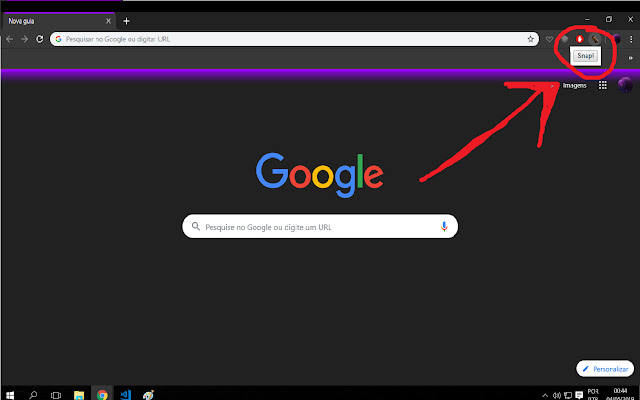Show hidden system tray icons
The width and height of the screenshot is (640, 400).
pyautogui.click(x=545, y=396)
